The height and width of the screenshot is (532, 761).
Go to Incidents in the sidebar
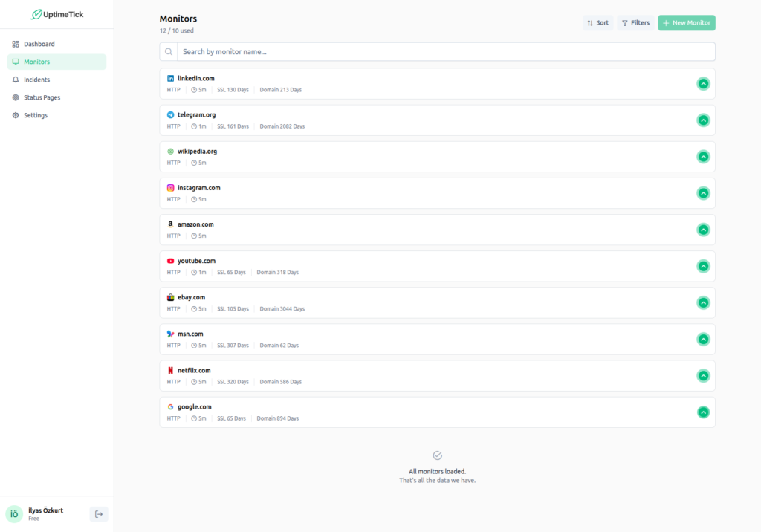[x=36, y=80]
